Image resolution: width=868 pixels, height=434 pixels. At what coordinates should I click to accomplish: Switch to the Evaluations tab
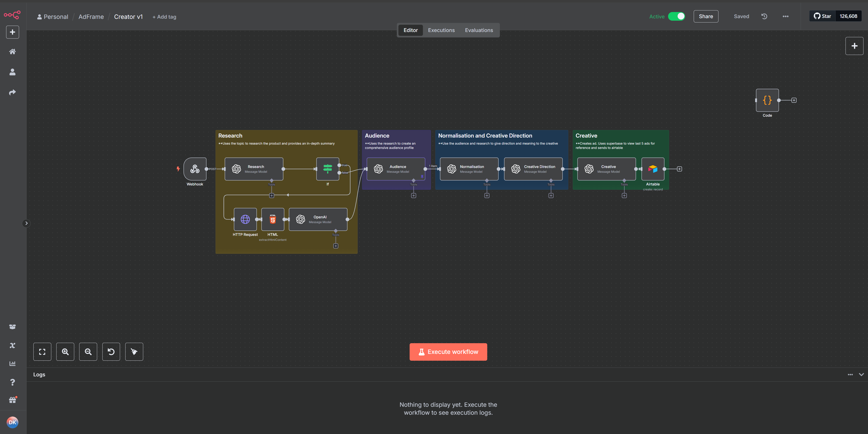pyautogui.click(x=479, y=30)
